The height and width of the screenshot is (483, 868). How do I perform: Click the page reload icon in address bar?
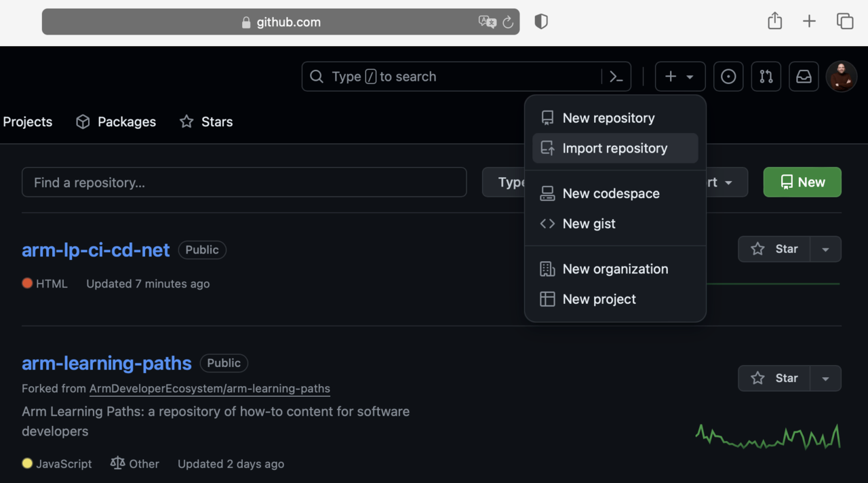click(x=508, y=22)
